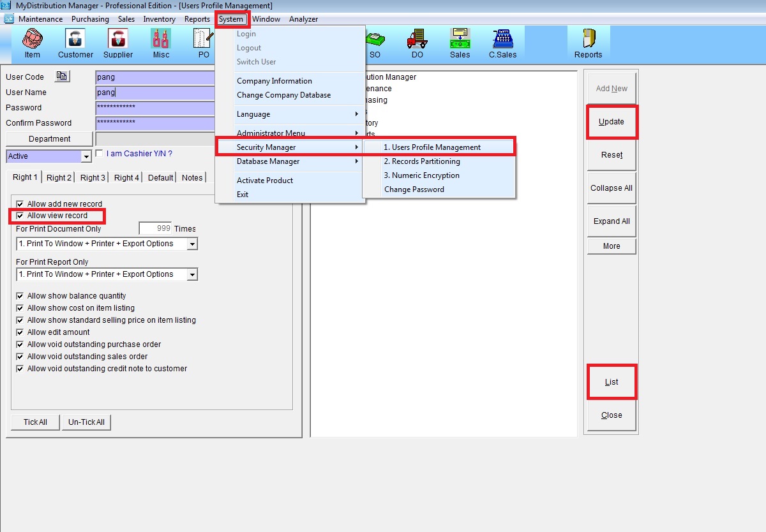The width and height of the screenshot is (766, 532).
Task: Open the Reports toolbar icon
Action: click(588, 43)
